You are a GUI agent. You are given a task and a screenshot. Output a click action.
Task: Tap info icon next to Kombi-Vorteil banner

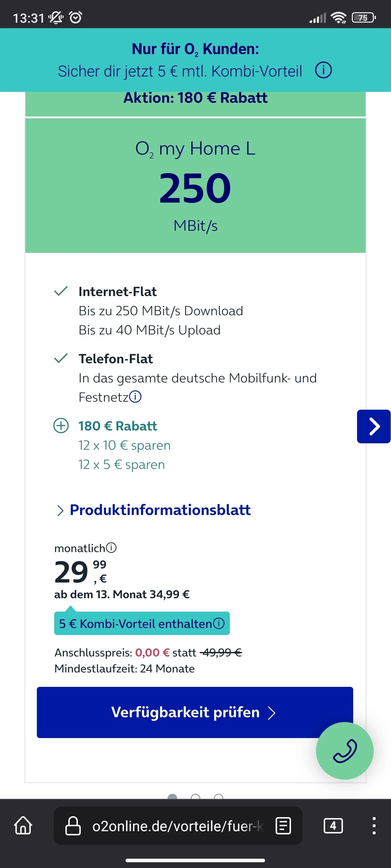point(323,71)
